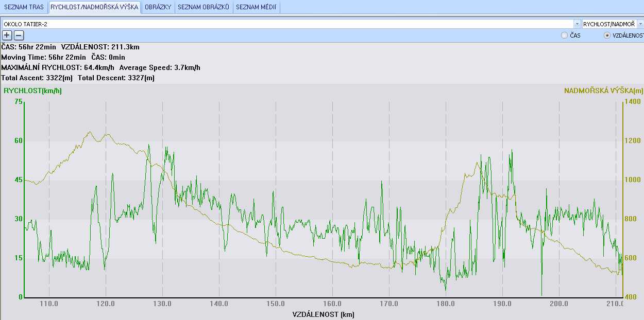This screenshot has width=644, height=320.
Task: Click the NADMOŘSKÁ VÝŠKA(m) axis label
Action: pyautogui.click(x=603, y=91)
